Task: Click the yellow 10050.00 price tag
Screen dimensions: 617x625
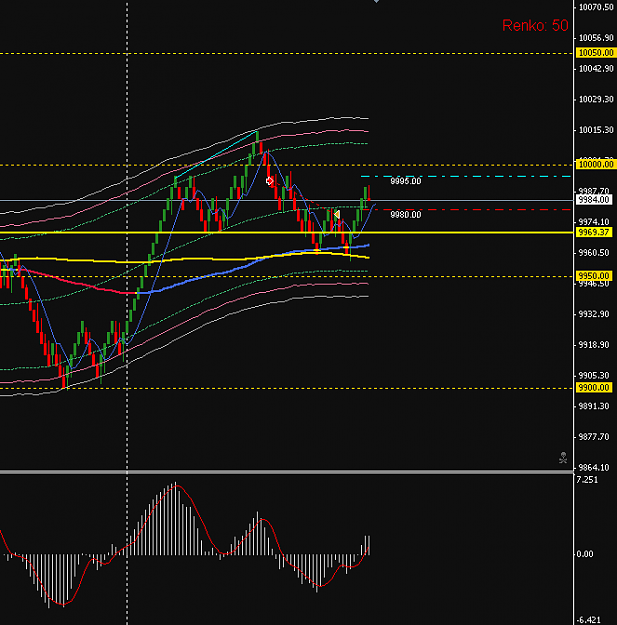Action: pyautogui.click(x=596, y=53)
